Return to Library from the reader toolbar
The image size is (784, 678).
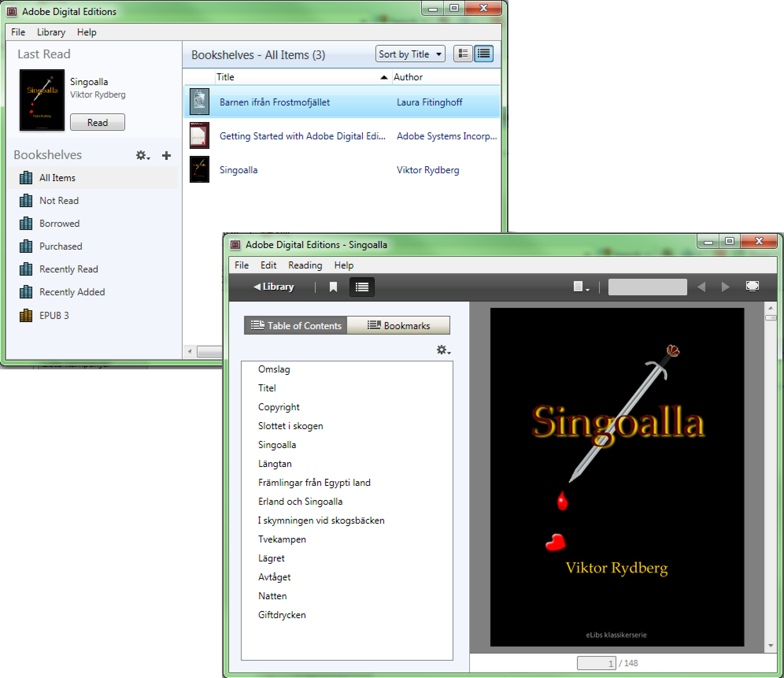point(274,287)
